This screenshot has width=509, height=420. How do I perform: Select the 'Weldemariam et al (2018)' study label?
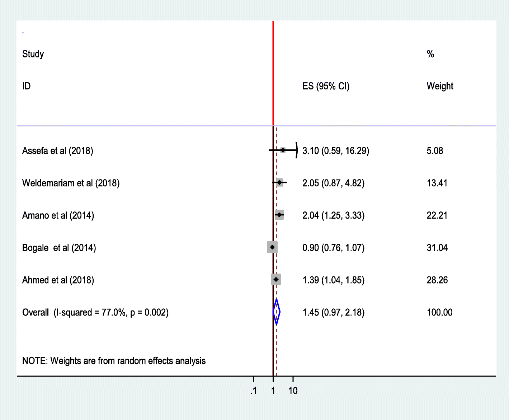71,183
